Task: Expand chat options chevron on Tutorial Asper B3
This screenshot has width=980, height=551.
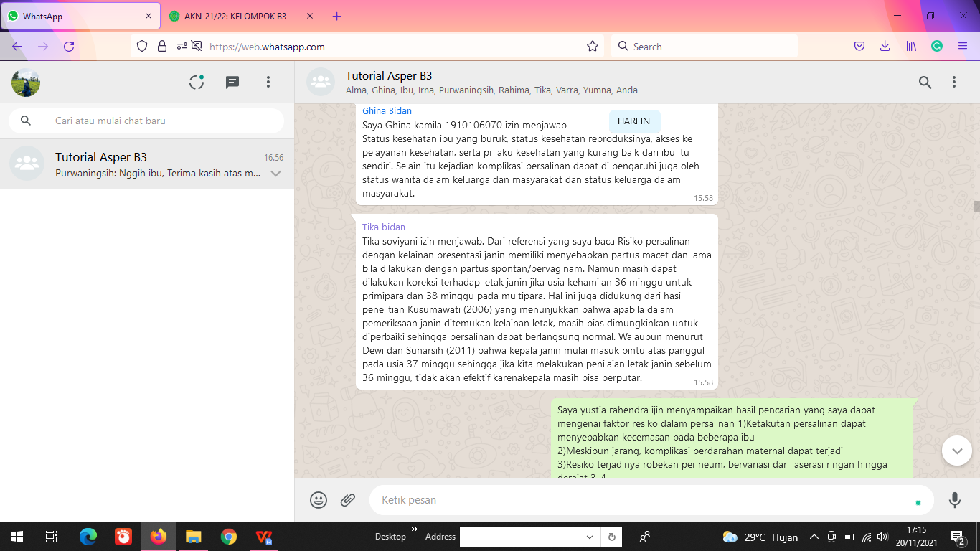Action: (275, 174)
